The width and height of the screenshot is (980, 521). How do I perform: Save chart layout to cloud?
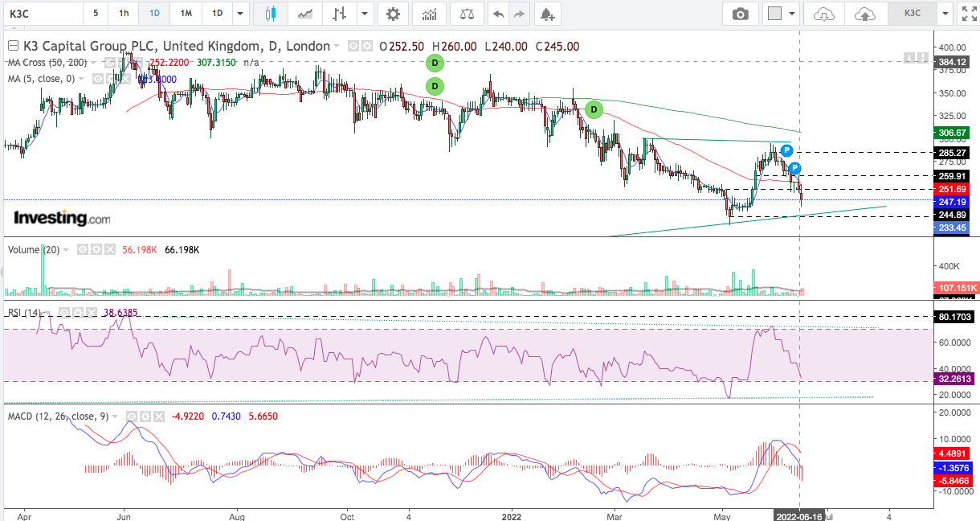pyautogui.click(x=864, y=14)
